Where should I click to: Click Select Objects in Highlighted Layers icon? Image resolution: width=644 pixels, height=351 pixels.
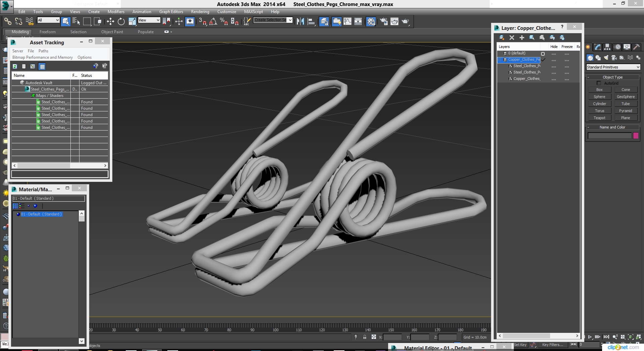point(532,38)
